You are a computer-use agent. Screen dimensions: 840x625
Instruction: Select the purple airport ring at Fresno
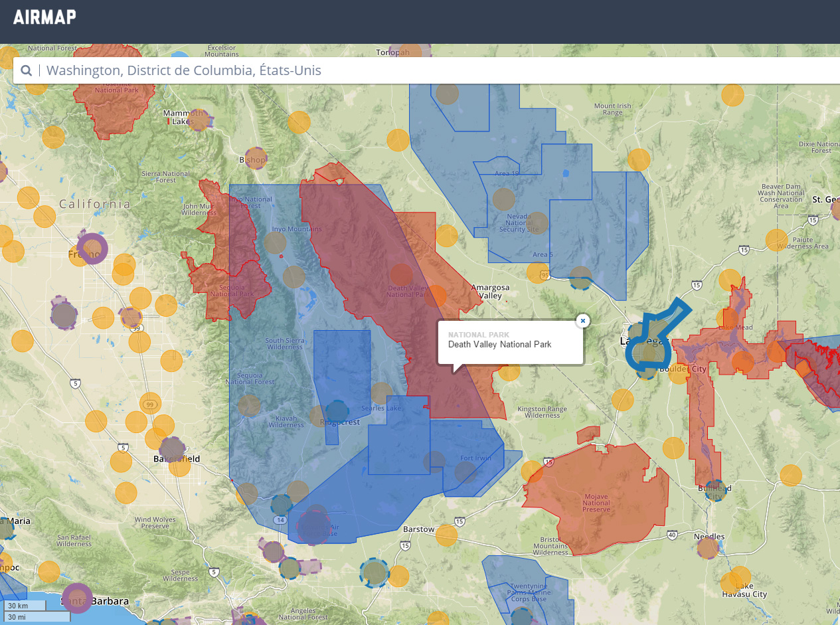tap(92, 249)
